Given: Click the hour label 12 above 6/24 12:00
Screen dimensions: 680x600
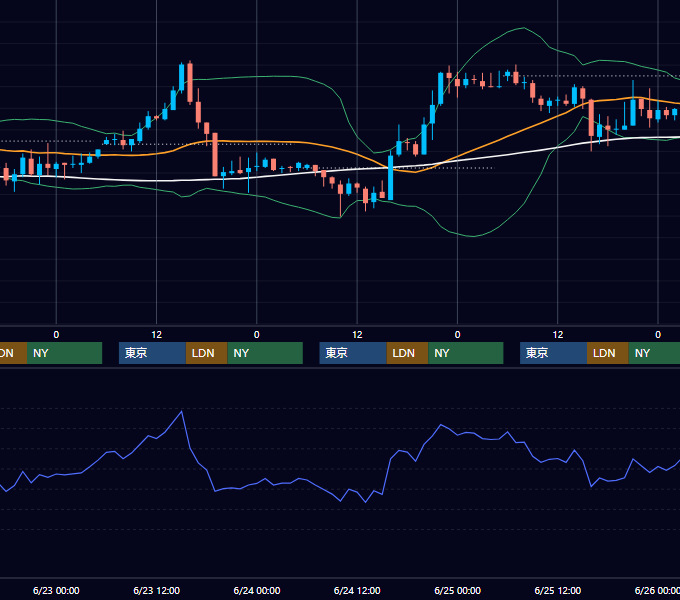Looking at the screenshot, I should pos(357,335).
